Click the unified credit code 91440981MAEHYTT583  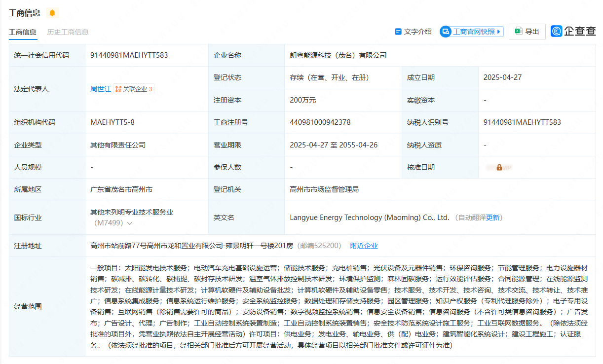(129, 55)
